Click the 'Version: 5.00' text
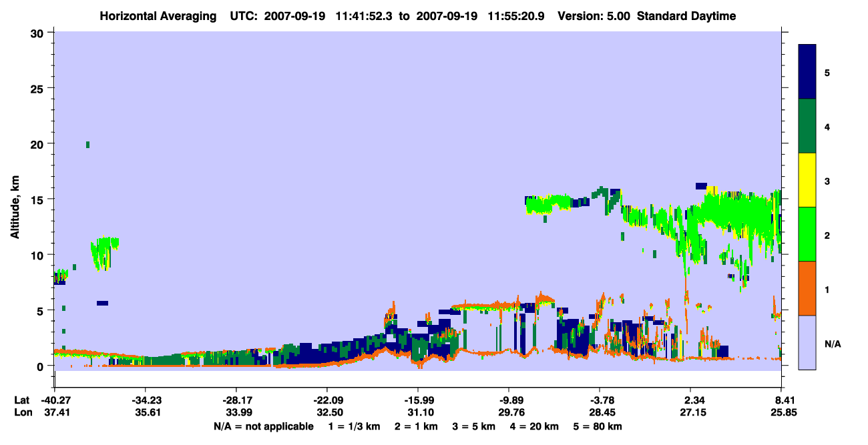 tap(594, 16)
